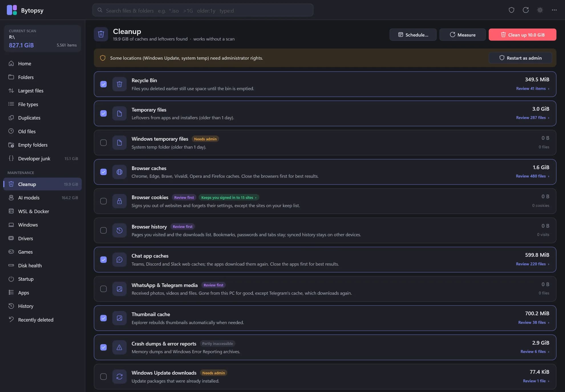Check the Windows temporary files checkbox
Viewport: 565px width, 392px height.
tap(104, 143)
